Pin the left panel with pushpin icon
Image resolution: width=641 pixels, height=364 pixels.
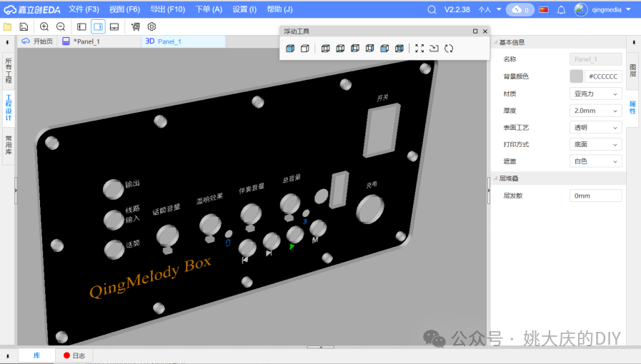(7, 42)
